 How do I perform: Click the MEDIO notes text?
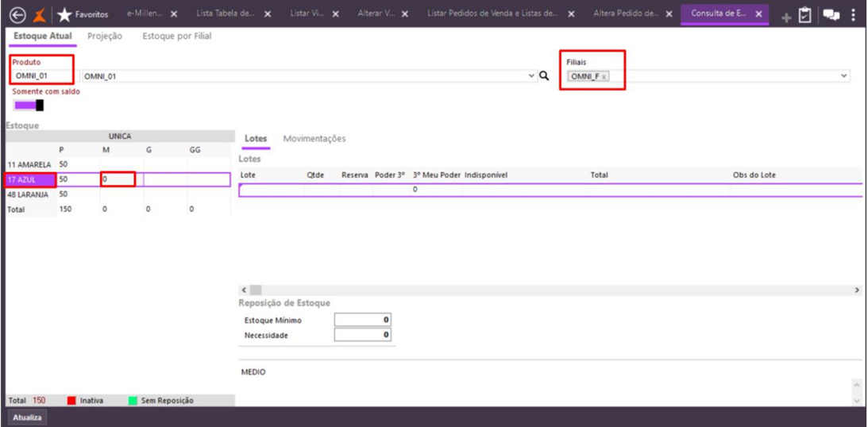pos(253,372)
